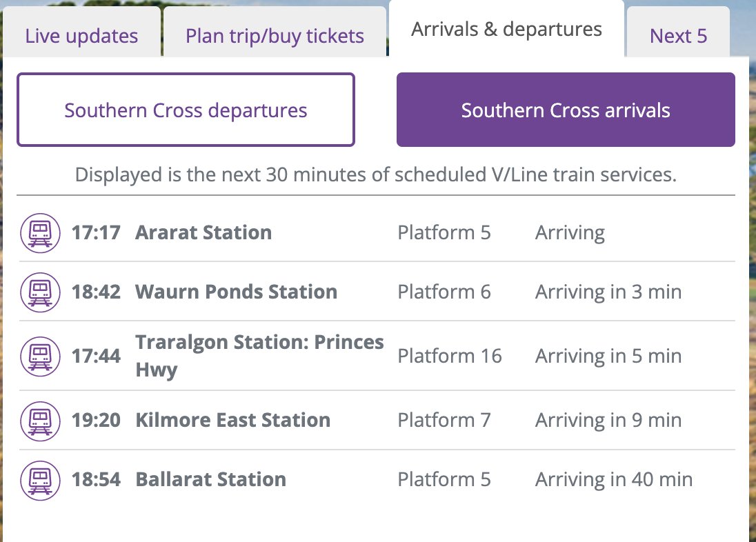The image size is (756, 542).
Task: Click train icon next to Traralgon Station
Action: (40, 357)
